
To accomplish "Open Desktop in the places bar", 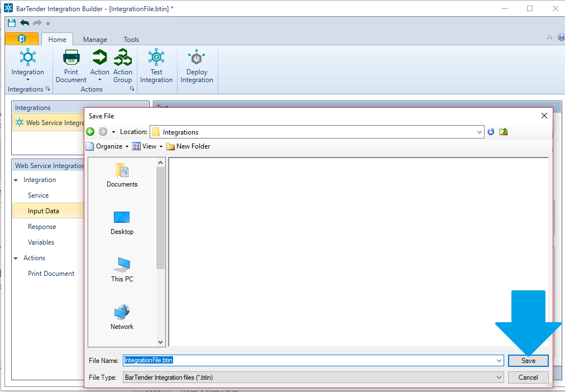I will [x=122, y=223].
